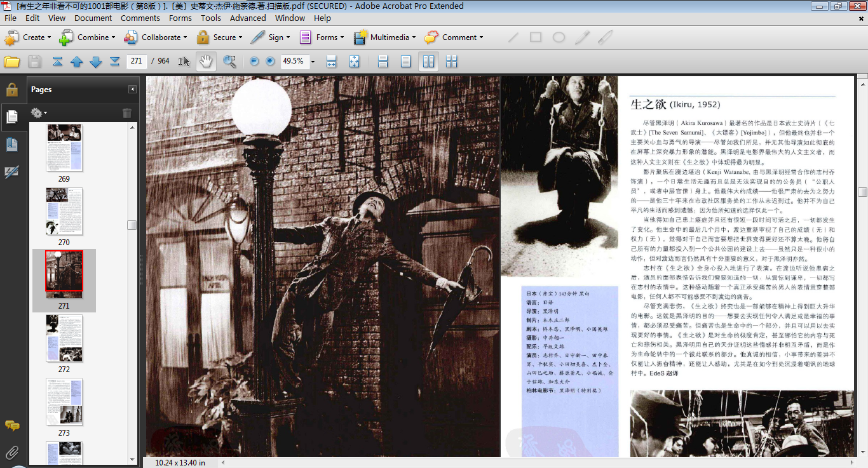Open the View menu
Viewport: 868px width, 468px height.
(57, 18)
